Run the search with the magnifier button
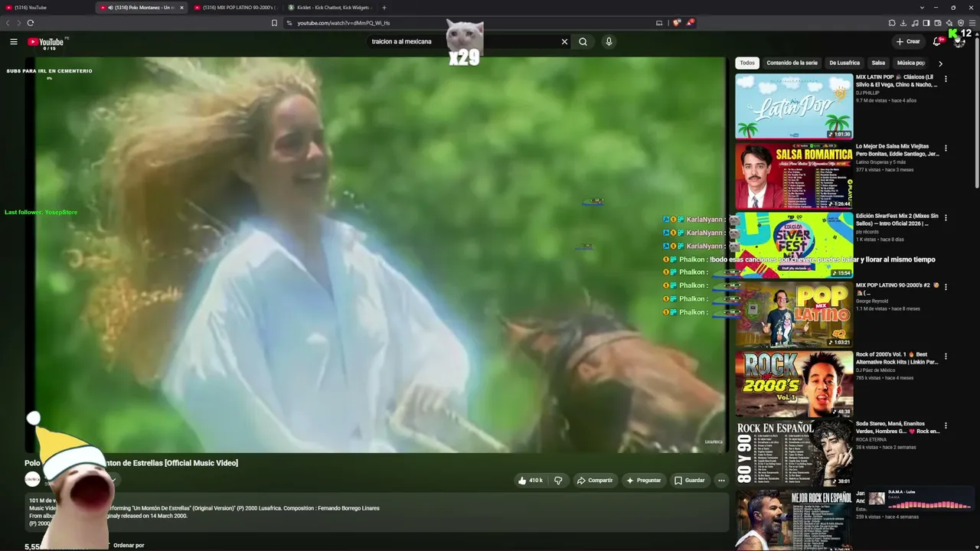Screen dimensions: 980x551 [x=583, y=42]
